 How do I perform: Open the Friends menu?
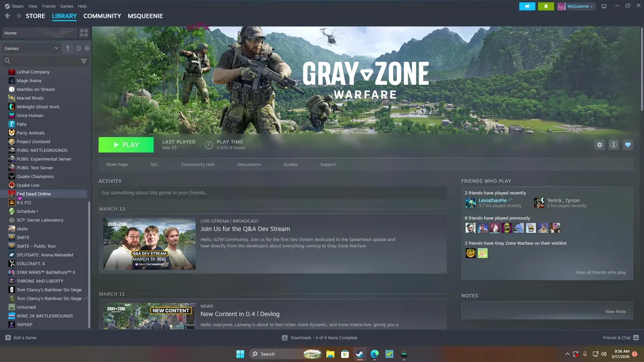coord(49,6)
